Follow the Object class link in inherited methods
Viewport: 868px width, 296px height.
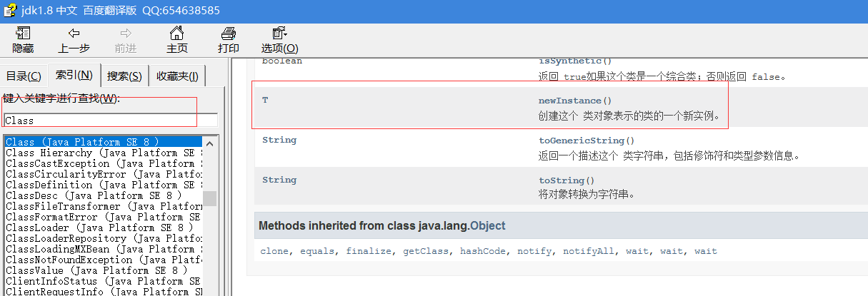(x=487, y=226)
